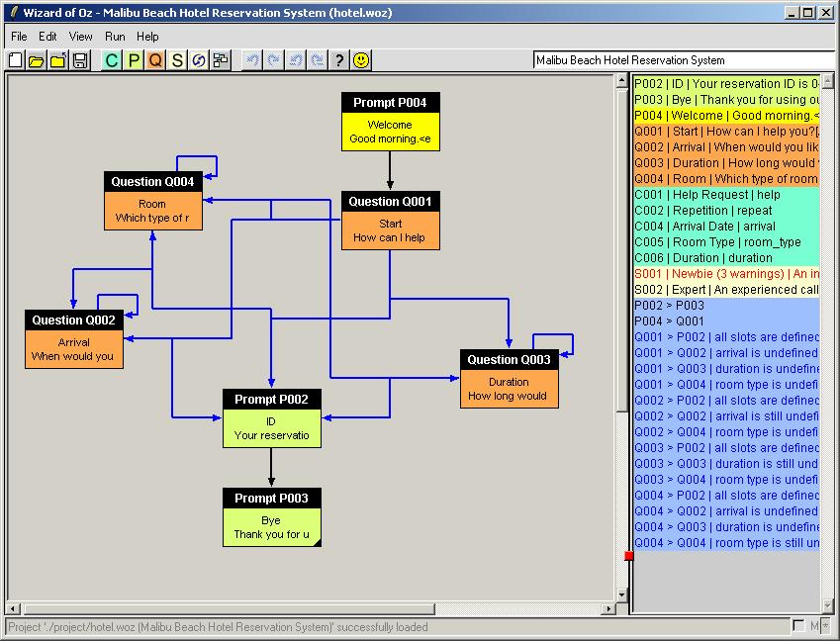Select list row 'Q004 | Room | Which type of room'
This screenshot has height=641, width=840.
tap(726, 178)
